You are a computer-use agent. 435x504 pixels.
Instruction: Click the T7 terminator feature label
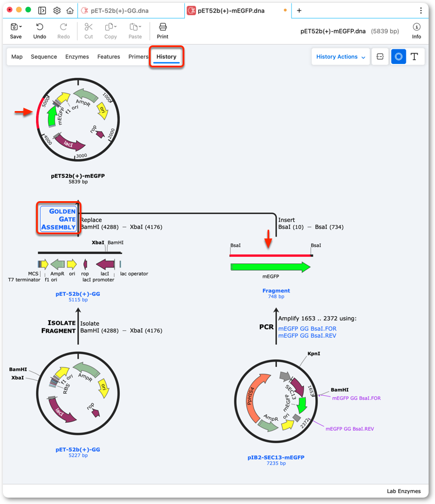(24, 280)
